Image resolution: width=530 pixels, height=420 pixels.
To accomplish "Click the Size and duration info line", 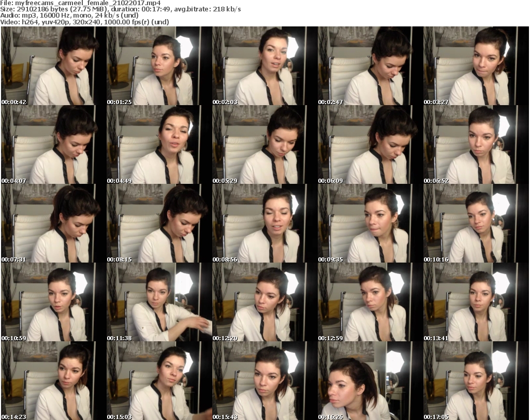I will pyautogui.click(x=120, y=9).
